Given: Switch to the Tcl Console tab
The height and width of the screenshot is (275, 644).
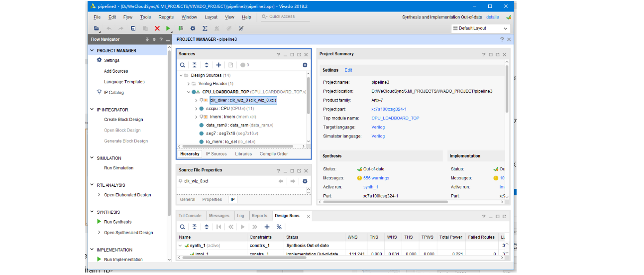Looking at the screenshot, I should pyautogui.click(x=190, y=216).
